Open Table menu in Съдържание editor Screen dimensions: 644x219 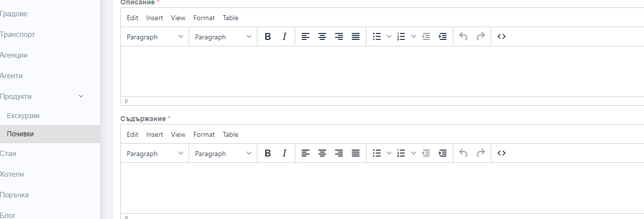[x=230, y=134]
